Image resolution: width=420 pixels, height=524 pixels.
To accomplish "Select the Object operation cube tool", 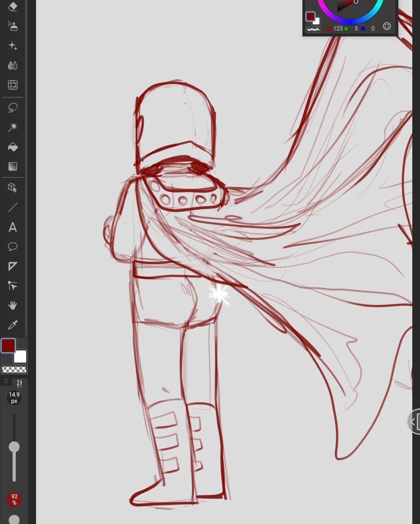I will coord(13,188).
